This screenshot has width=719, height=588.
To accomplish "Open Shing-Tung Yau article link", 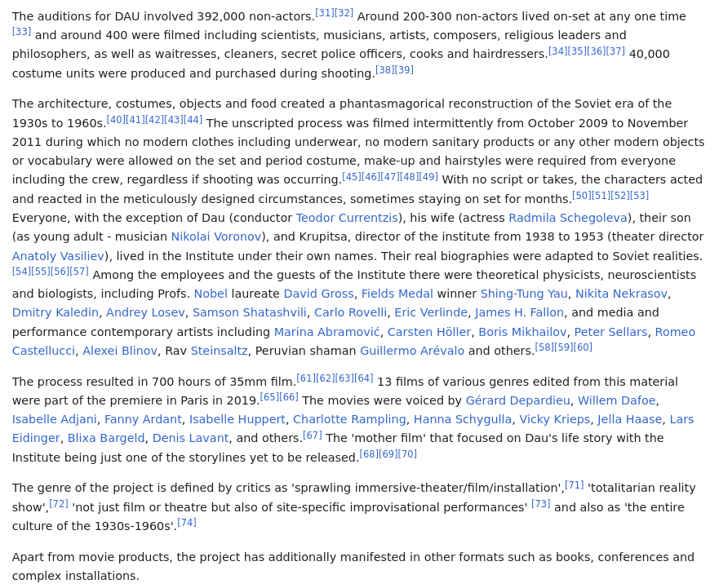I will [524, 294].
